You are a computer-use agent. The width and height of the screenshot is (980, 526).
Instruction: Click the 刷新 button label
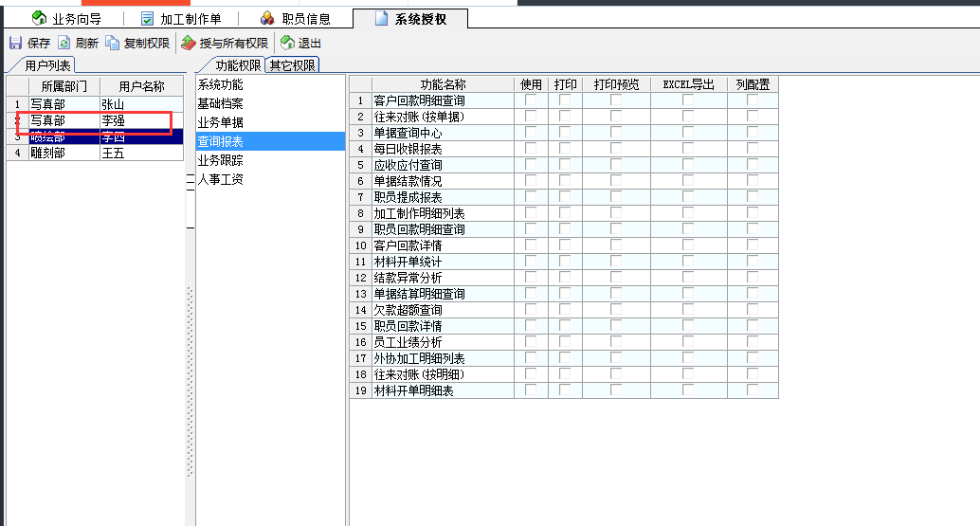[87, 43]
